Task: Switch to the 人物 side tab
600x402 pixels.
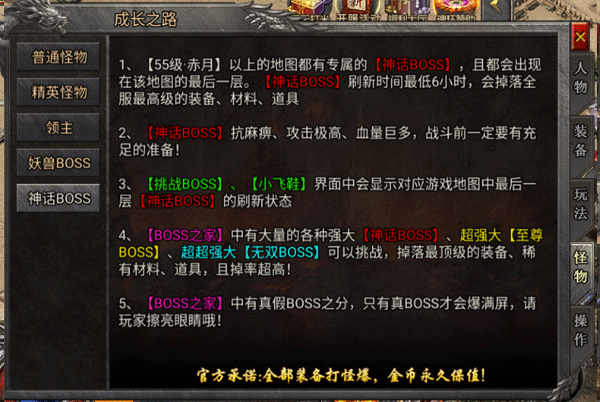Action: click(580, 78)
